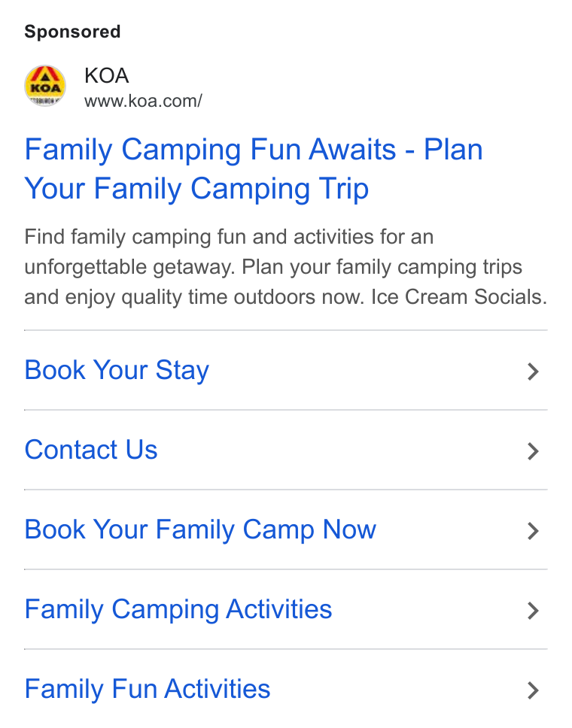Open the Family Camping Fun Awaits headline
Image resolution: width=572 pixels, height=728 pixels.
click(x=254, y=169)
